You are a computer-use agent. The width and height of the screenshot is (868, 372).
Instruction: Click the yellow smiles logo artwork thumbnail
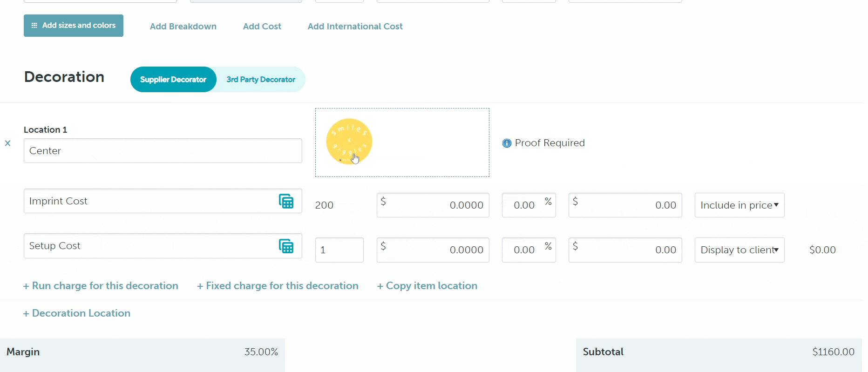click(349, 141)
